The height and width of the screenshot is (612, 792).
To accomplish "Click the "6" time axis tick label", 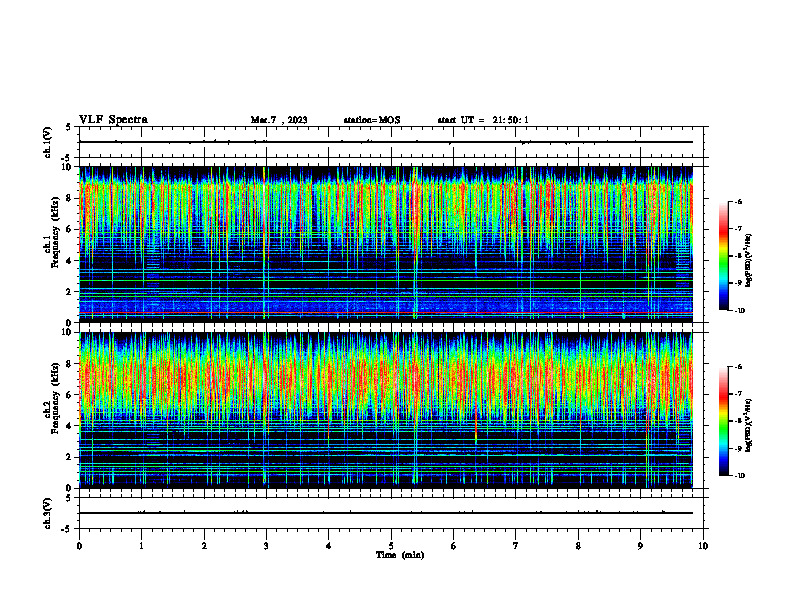I will pos(454,546).
